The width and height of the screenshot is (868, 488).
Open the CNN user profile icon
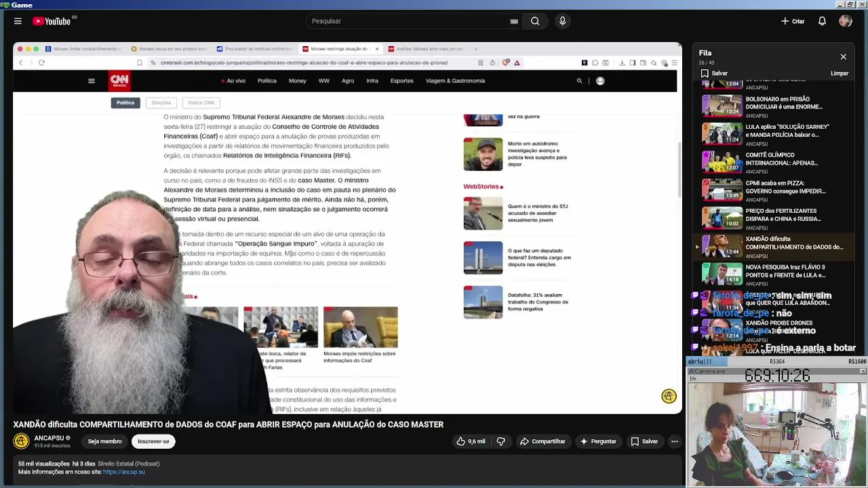[x=599, y=81]
